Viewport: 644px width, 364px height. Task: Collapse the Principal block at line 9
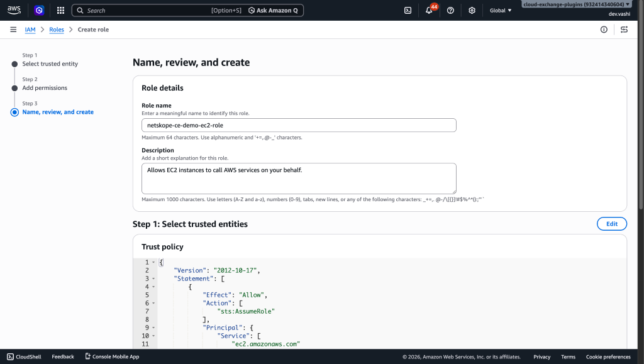click(153, 328)
